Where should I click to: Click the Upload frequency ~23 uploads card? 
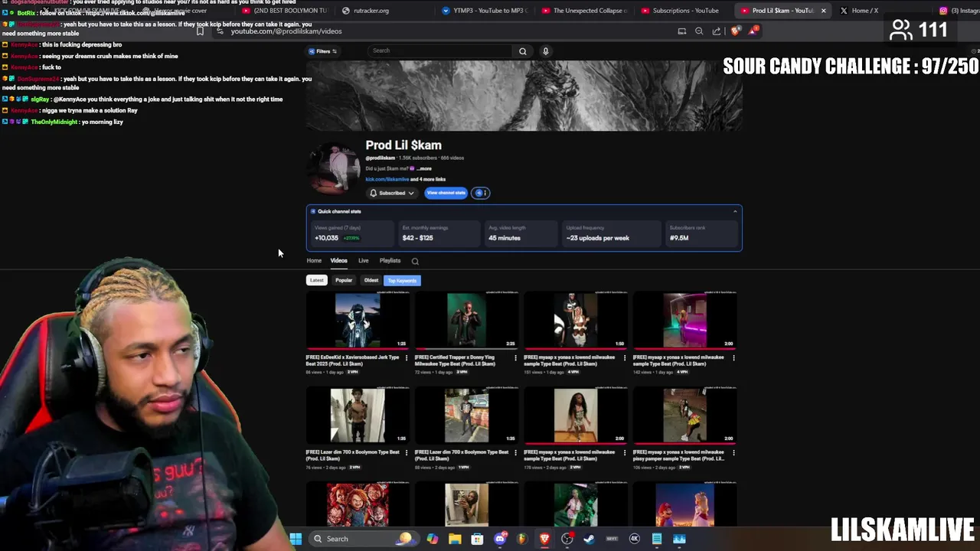(612, 233)
